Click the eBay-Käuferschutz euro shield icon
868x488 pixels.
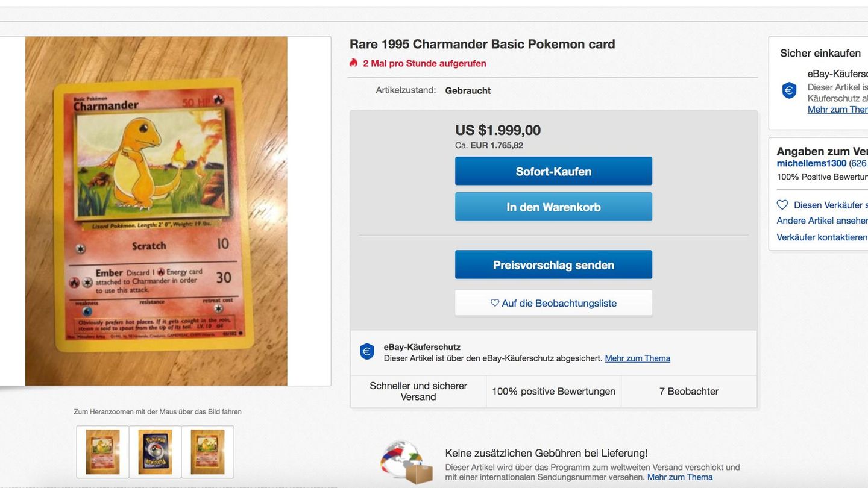pyautogui.click(x=366, y=352)
